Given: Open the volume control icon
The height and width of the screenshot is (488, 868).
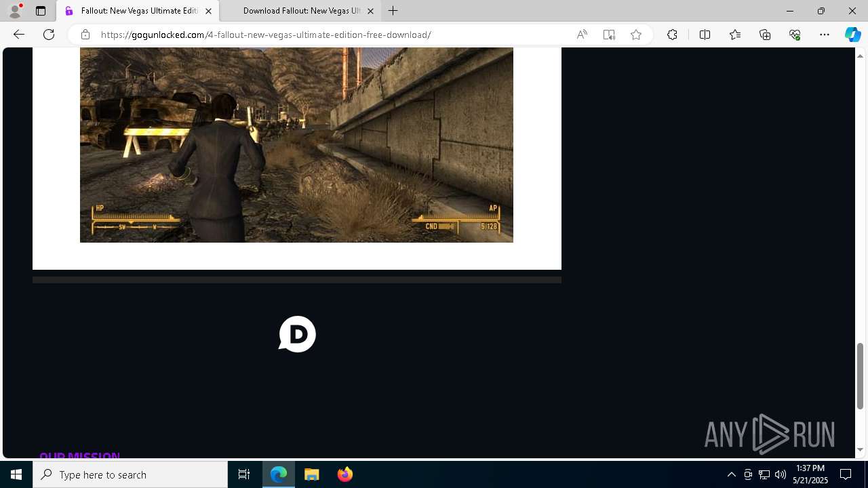Looking at the screenshot, I should (x=781, y=474).
